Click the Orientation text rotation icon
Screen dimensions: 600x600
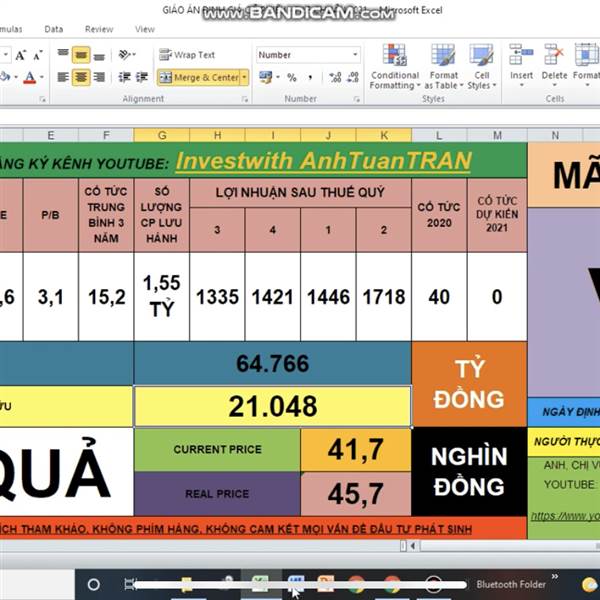[x=124, y=55]
